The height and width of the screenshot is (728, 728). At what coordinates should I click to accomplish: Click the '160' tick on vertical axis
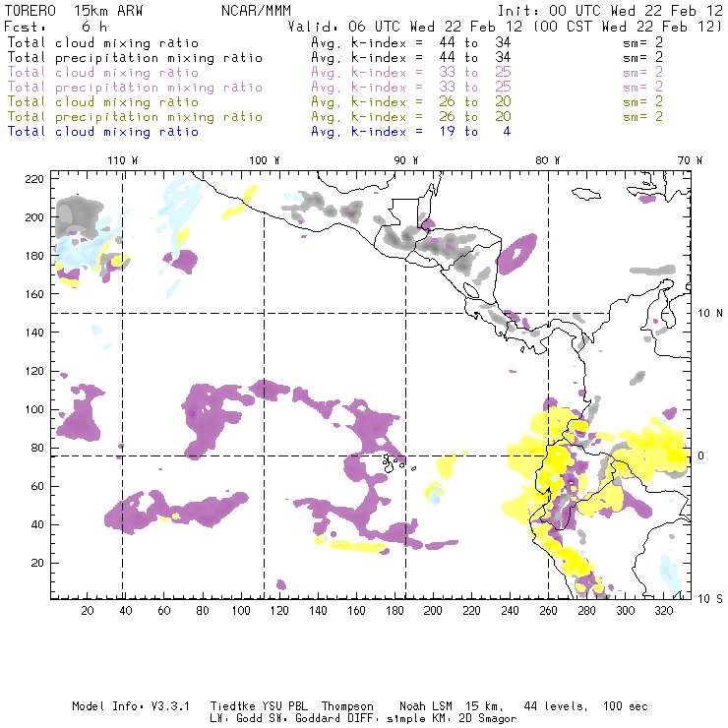pyautogui.click(x=34, y=294)
